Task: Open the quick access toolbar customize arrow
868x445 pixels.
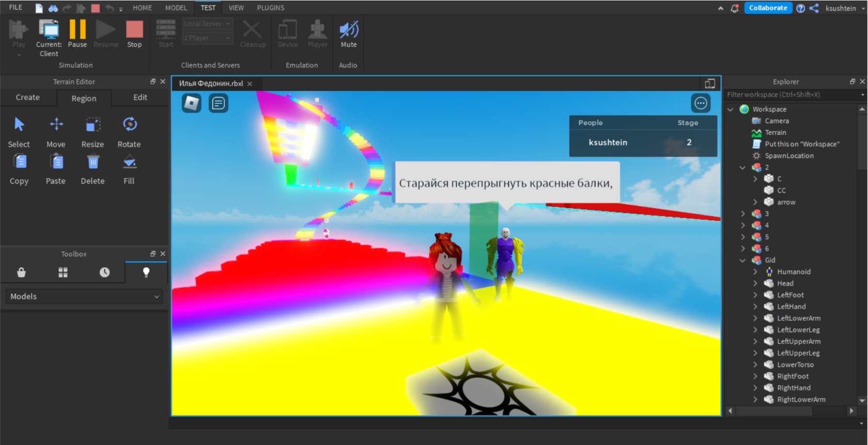Action: pyautogui.click(x=121, y=9)
